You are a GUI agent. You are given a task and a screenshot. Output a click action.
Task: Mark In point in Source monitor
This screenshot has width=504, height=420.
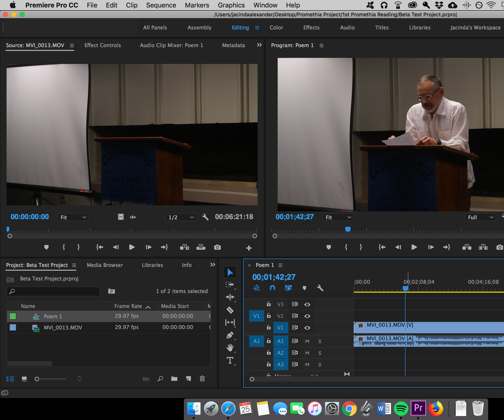pos(64,247)
